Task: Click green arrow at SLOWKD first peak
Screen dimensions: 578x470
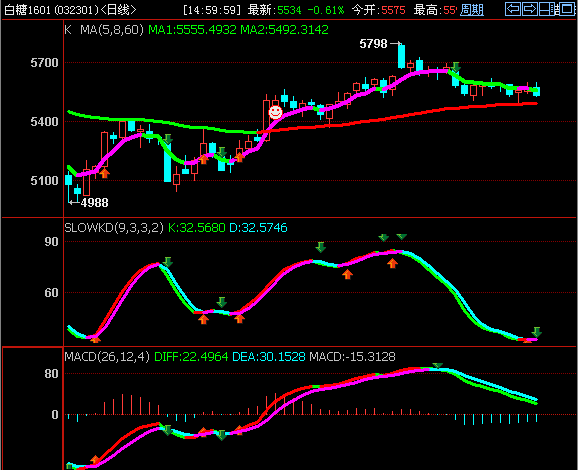Action: (x=168, y=262)
